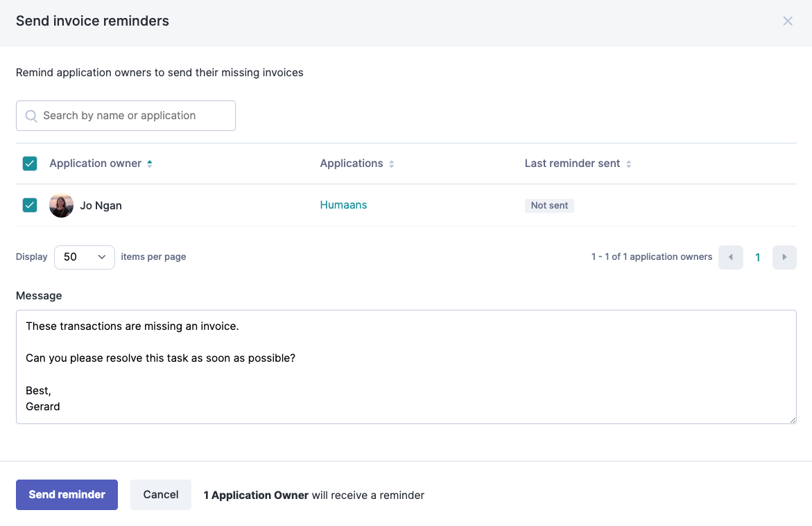Uncheck the Jo Ngan row checkbox
The height and width of the screenshot is (526, 812).
point(30,205)
